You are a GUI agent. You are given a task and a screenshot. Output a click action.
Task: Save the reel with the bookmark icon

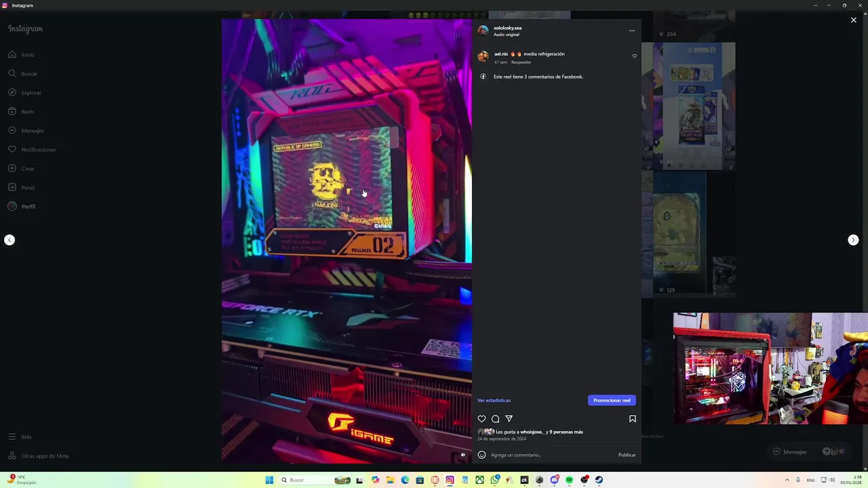[632, 419]
